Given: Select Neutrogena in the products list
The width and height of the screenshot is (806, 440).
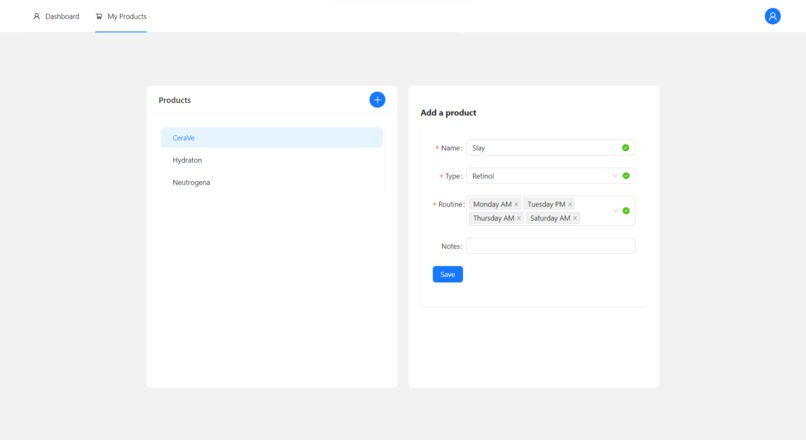Looking at the screenshot, I should coord(271,182).
